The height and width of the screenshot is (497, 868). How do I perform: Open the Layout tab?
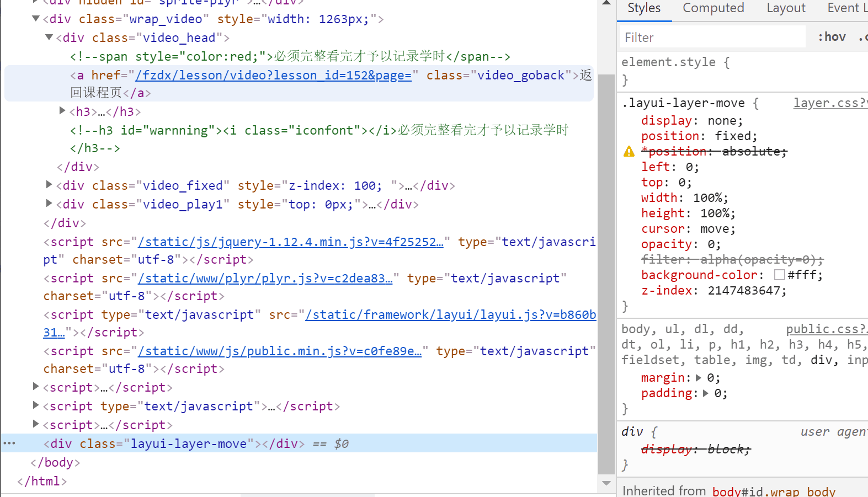pos(786,8)
